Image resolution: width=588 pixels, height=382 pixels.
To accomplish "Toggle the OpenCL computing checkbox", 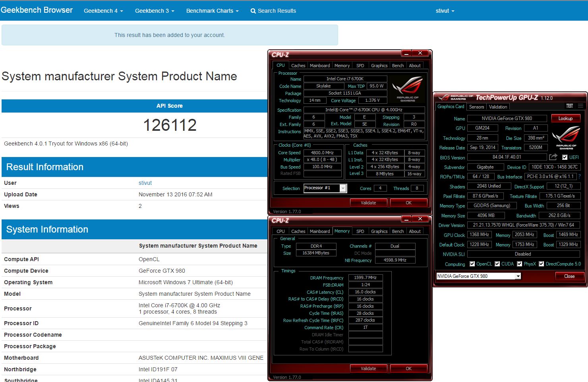I will 472,264.
